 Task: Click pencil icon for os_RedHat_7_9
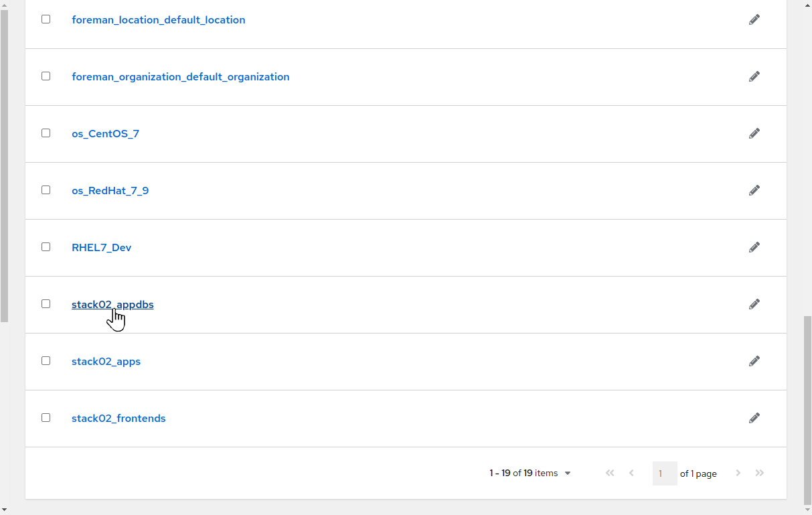[x=754, y=190]
